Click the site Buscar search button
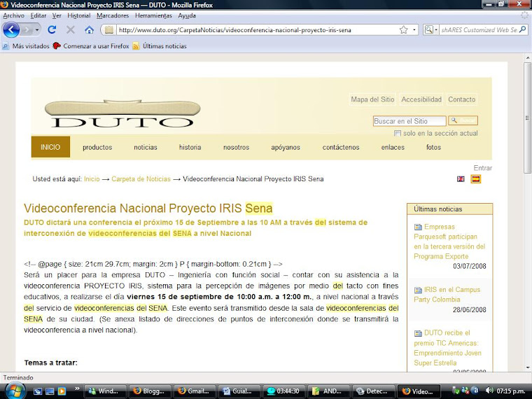 463,120
